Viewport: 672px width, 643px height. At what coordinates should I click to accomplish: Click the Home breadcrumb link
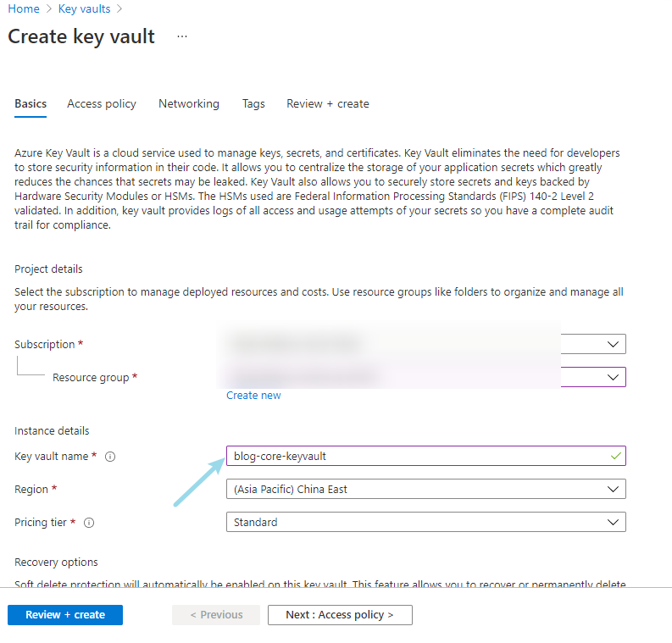coord(24,8)
